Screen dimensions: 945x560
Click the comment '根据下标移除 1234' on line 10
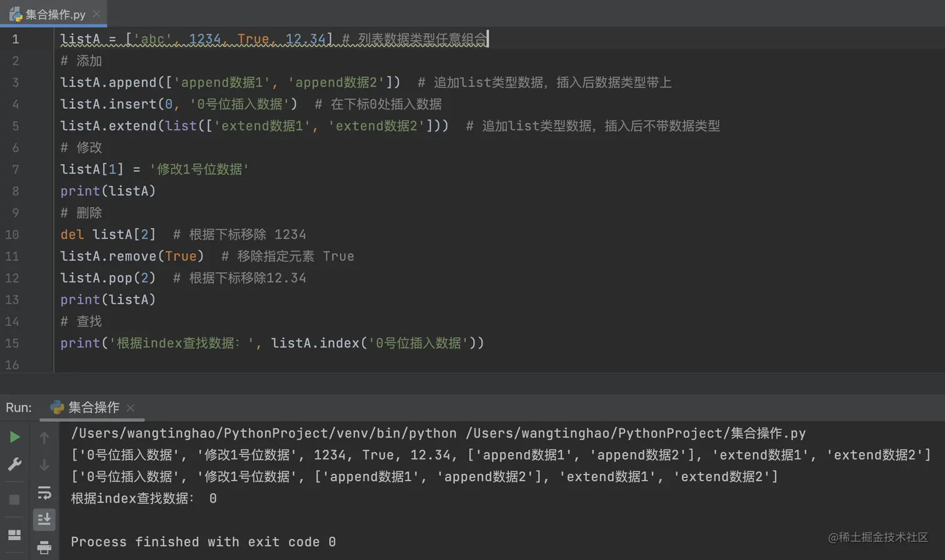[x=247, y=235]
